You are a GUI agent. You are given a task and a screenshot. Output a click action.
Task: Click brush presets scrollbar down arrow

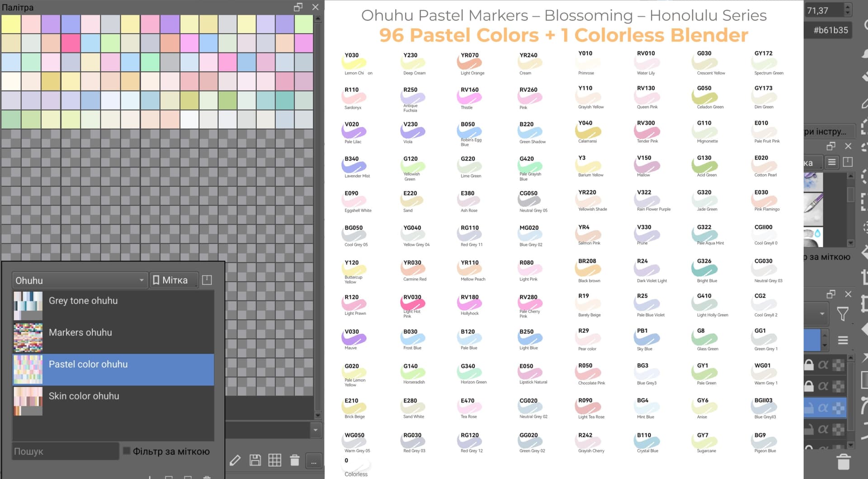850,243
